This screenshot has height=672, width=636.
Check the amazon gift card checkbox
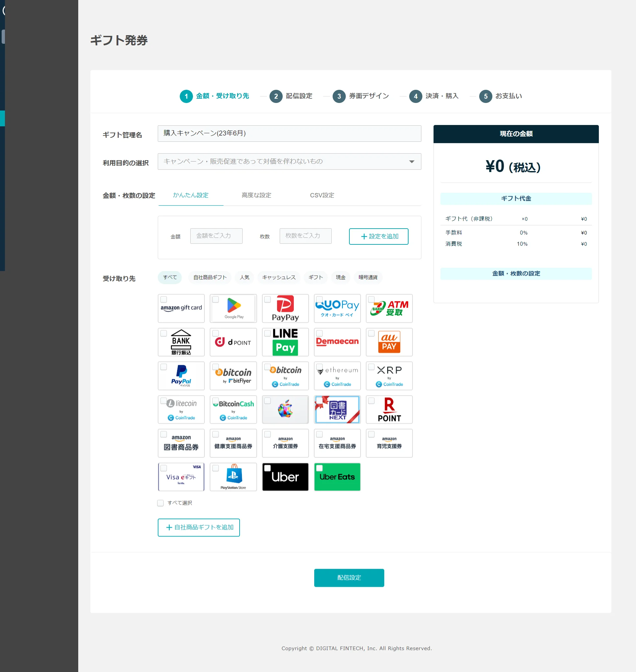tap(164, 300)
